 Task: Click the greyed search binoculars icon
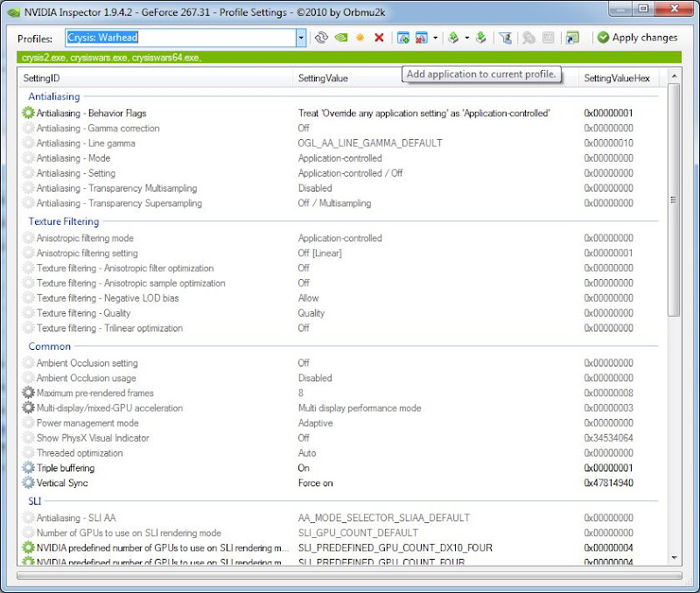coord(529,38)
